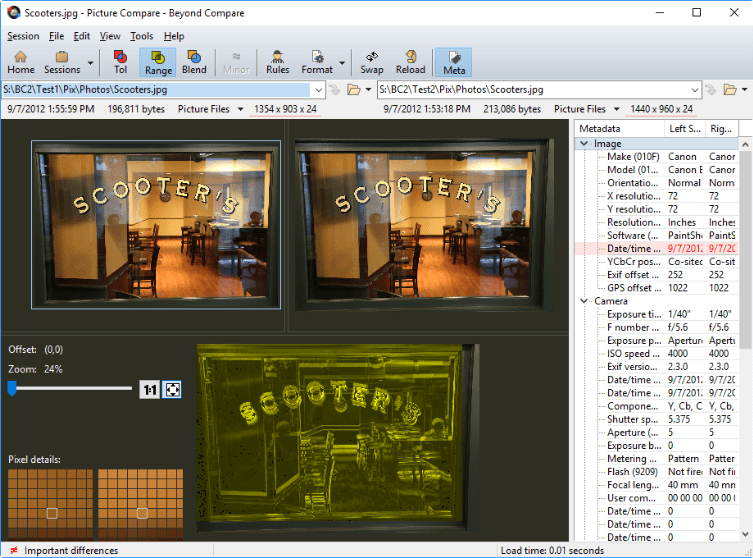Collapse the Image metadata group
753x558 pixels.
[585, 144]
